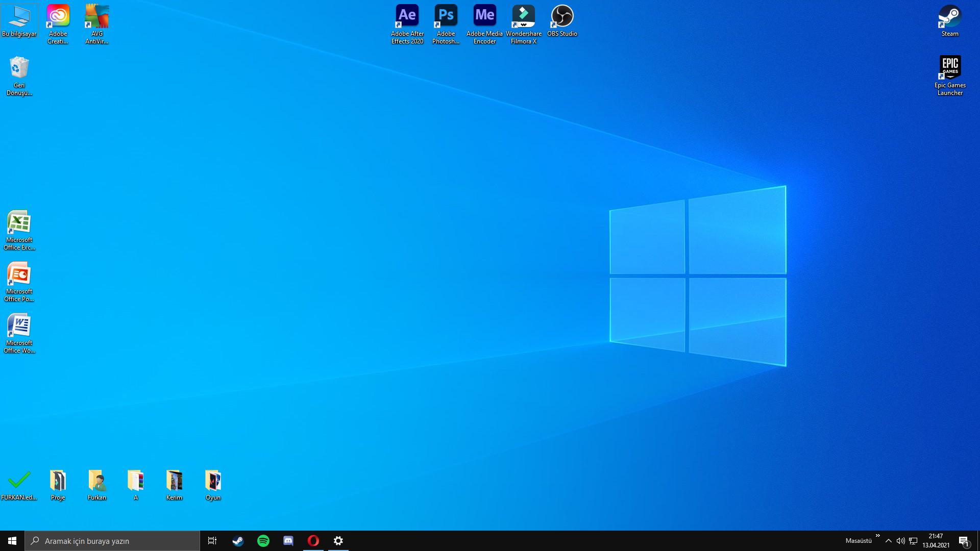Open Task View from taskbar
The height and width of the screenshot is (551, 980).
[212, 541]
